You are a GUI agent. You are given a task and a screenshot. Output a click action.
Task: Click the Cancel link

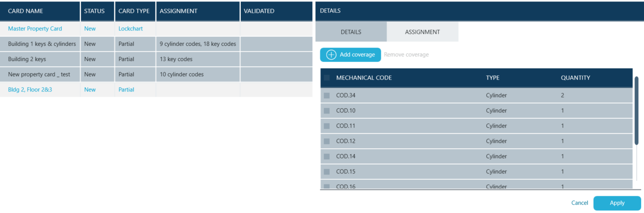[579, 203]
